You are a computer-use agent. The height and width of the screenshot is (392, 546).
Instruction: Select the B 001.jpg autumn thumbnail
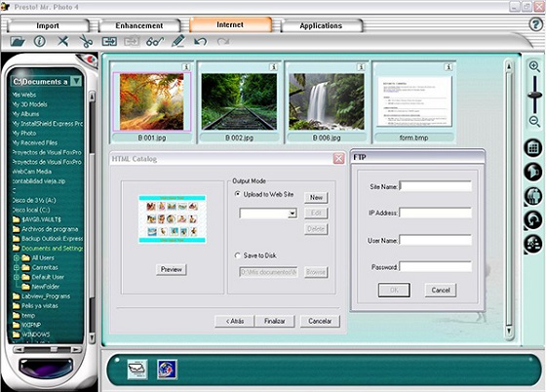click(x=151, y=101)
